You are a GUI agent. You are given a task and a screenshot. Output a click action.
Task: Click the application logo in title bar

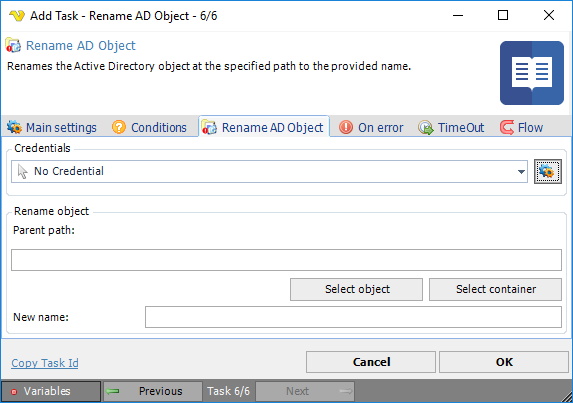(x=17, y=16)
